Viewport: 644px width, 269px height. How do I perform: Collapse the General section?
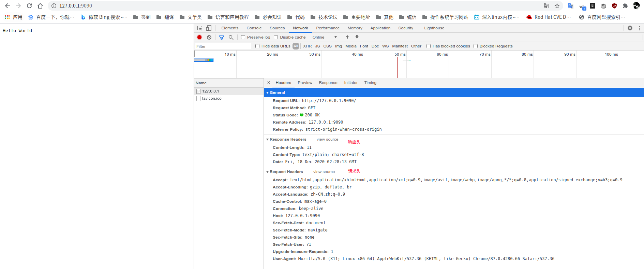click(x=268, y=93)
